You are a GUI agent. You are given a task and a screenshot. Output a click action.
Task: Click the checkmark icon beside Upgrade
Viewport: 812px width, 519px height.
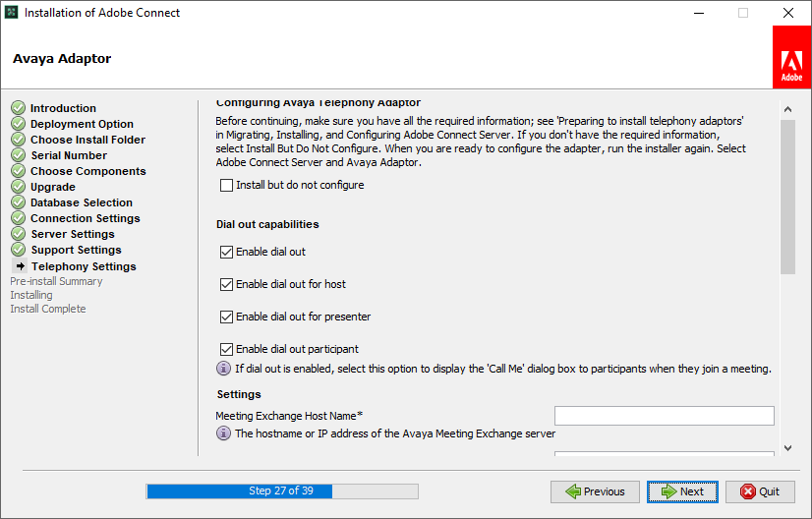point(18,187)
